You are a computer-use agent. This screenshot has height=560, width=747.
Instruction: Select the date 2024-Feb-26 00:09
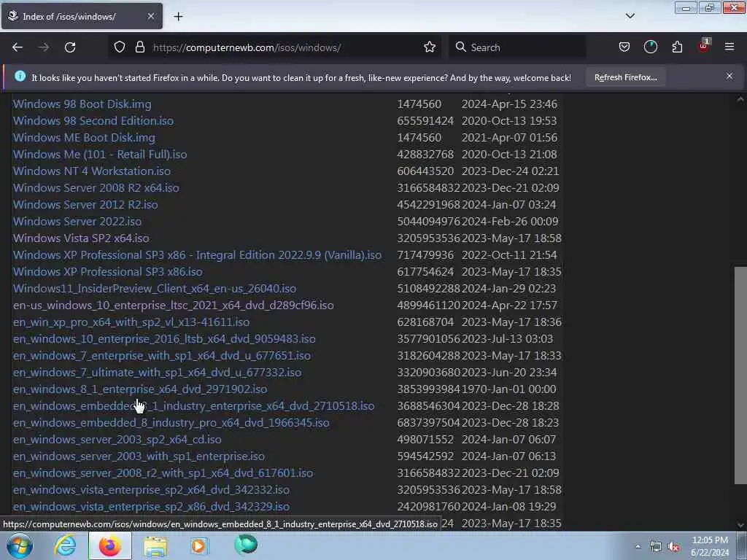tap(510, 222)
